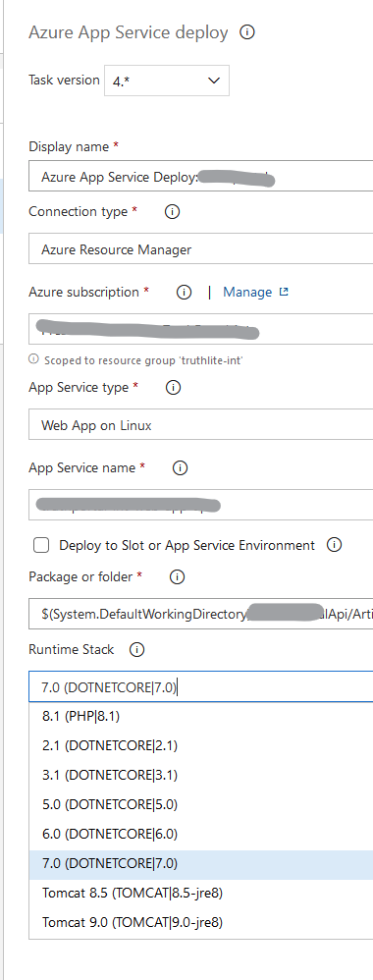Click the Display name text field

pyautogui.click(x=200, y=177)
